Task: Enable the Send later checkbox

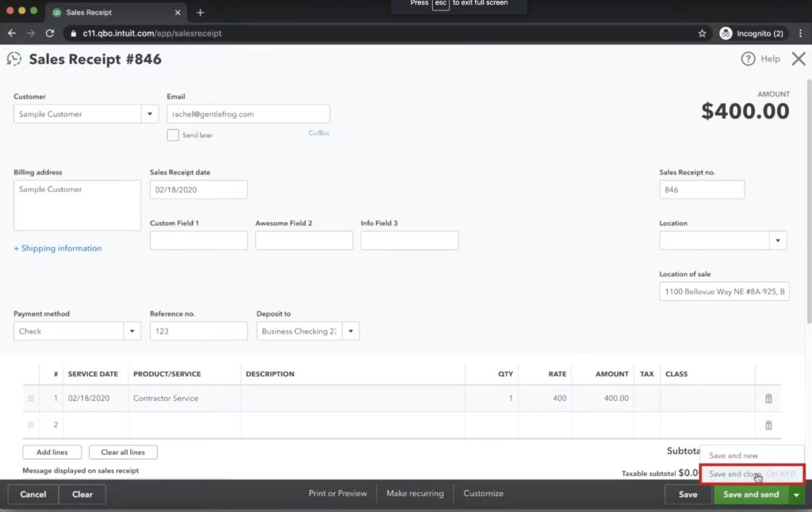Action: click(x=173, y=135)
